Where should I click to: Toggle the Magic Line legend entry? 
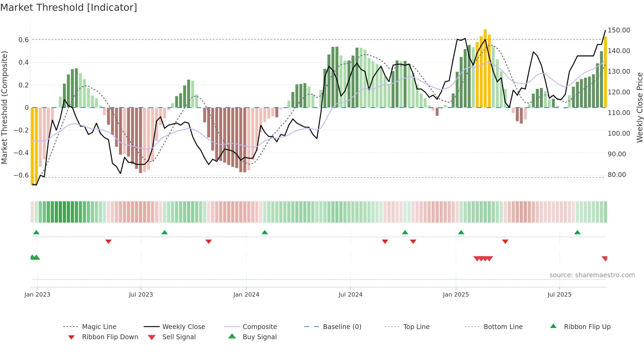pos(90,327)
